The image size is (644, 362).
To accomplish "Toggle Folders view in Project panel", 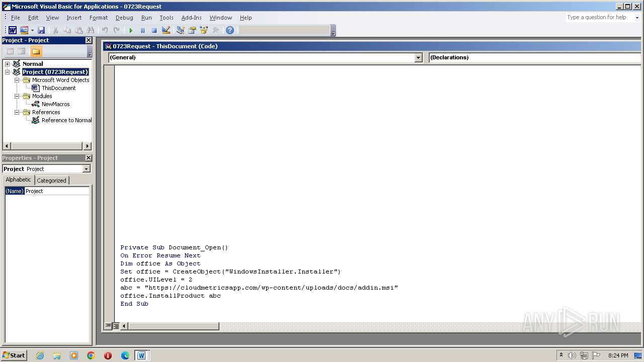I will (36, 51).
